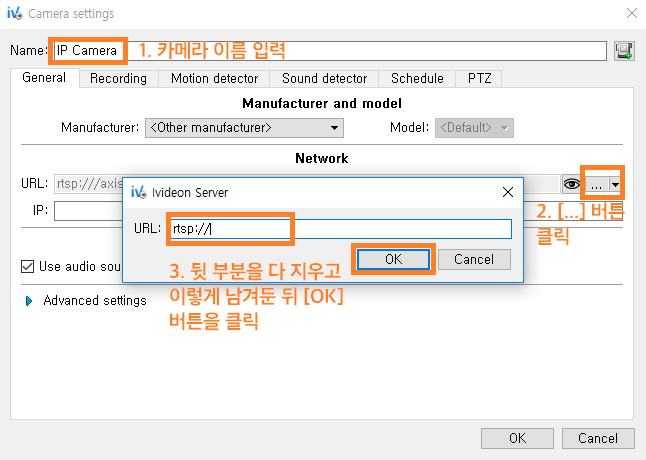Click the add camera icon beside Name field
646x460 pixels.
624,51
